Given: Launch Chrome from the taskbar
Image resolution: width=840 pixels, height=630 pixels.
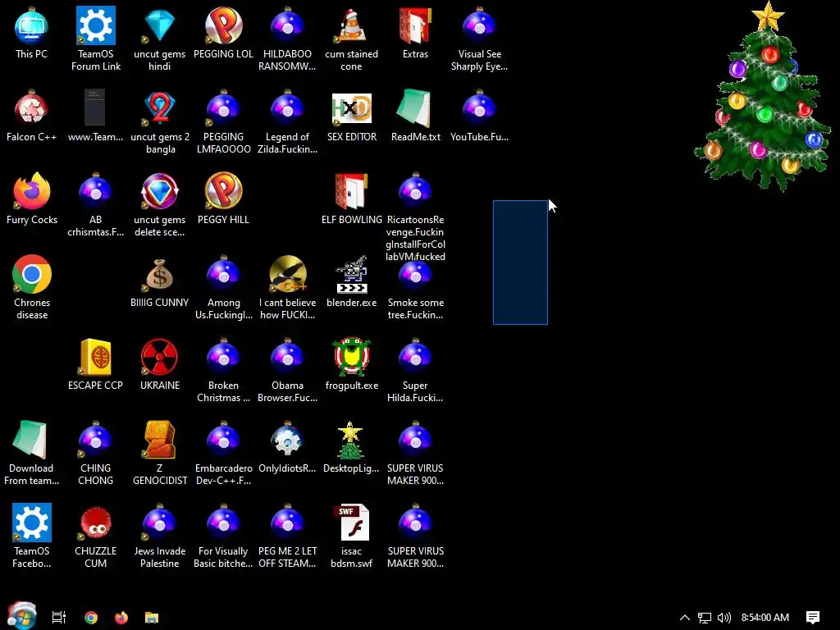Looking at the screenshot, I should pyautogui.click(x=91, y=617).
